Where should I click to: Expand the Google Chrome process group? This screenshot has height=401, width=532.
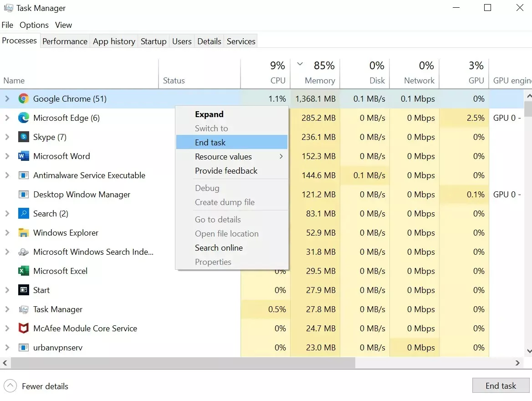click(x=7, y=99)
